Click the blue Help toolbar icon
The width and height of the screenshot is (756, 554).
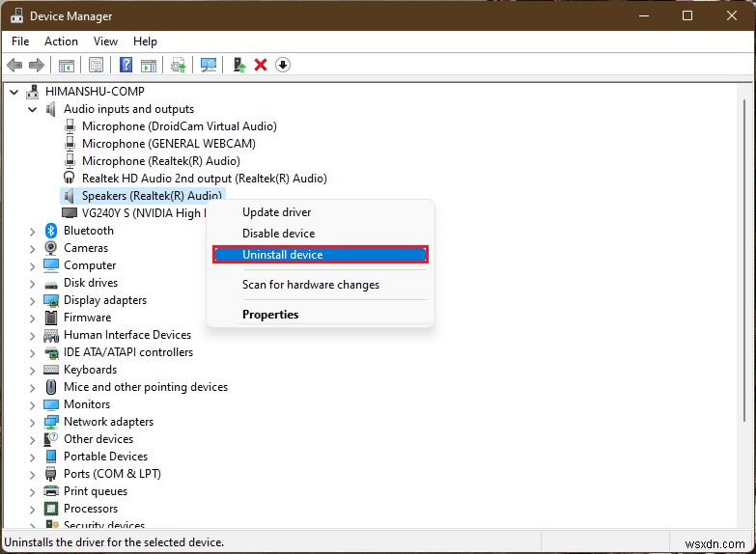pos(126,65)
